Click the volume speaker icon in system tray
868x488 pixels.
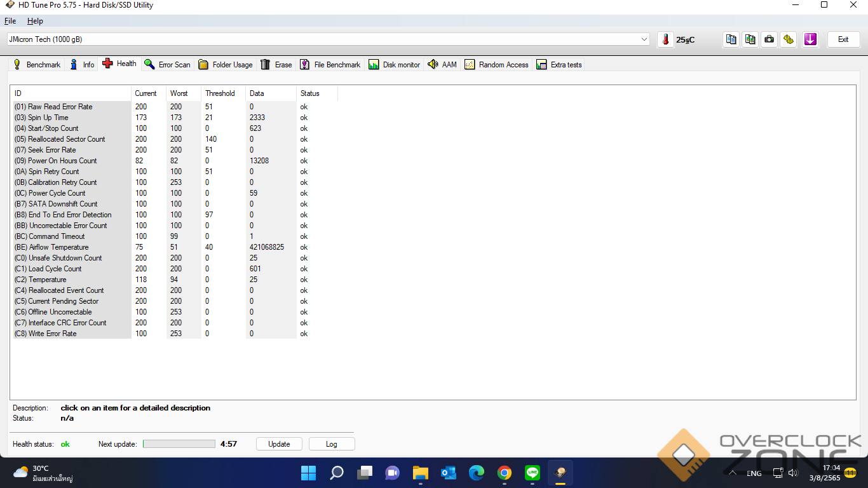click(x=792, y=473)
